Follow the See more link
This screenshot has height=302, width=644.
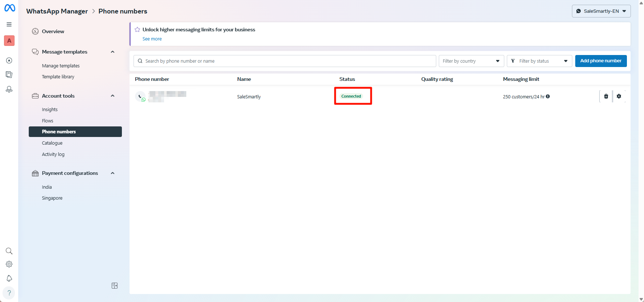pos(152,39)
